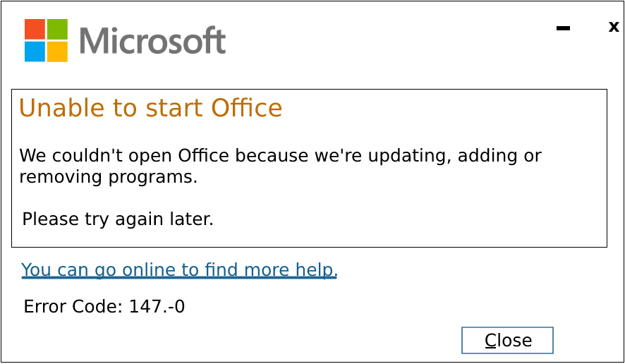Screen dimensions: 625x364
Task: Dismiss the dialog with the x icon
Action: pos(614,27)
